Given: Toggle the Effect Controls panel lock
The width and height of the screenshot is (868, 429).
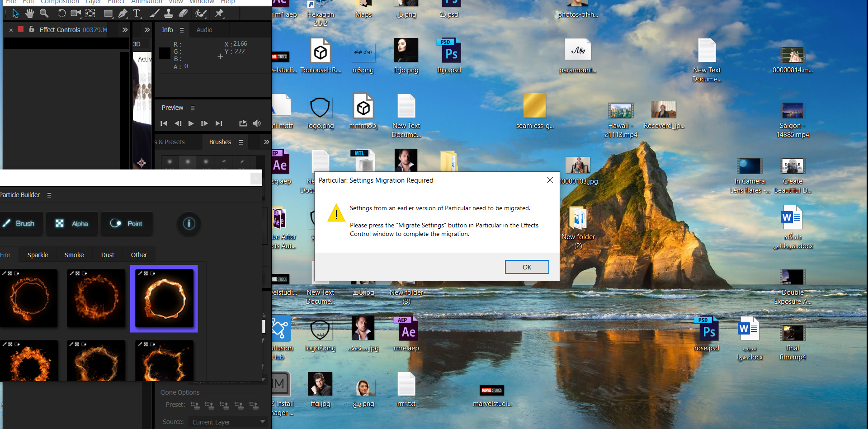Looking at the screenshot, I should click(32, 29).
